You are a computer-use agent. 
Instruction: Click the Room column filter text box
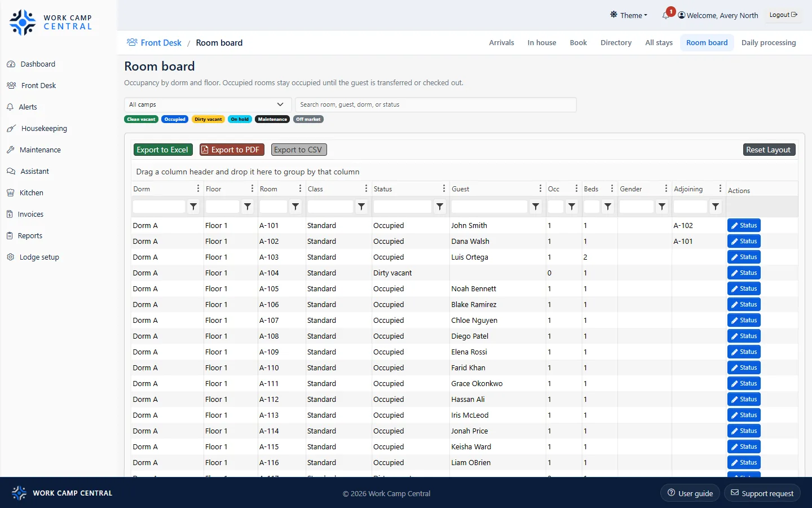[x=273, y=207]
